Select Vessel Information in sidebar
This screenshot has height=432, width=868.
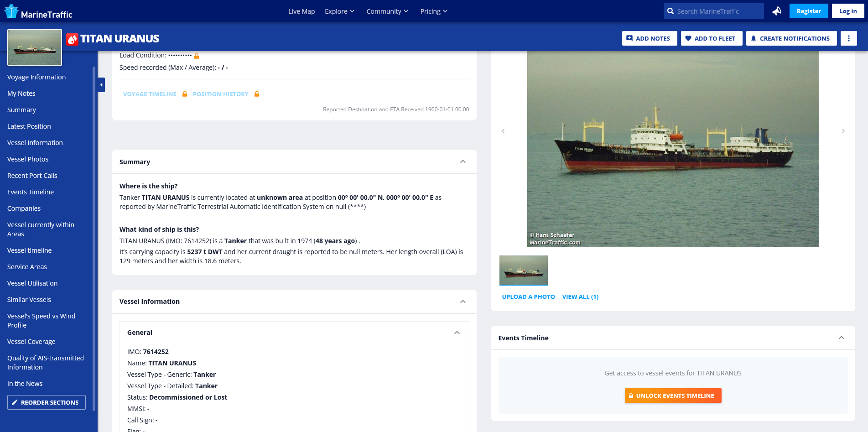(35, 143)
